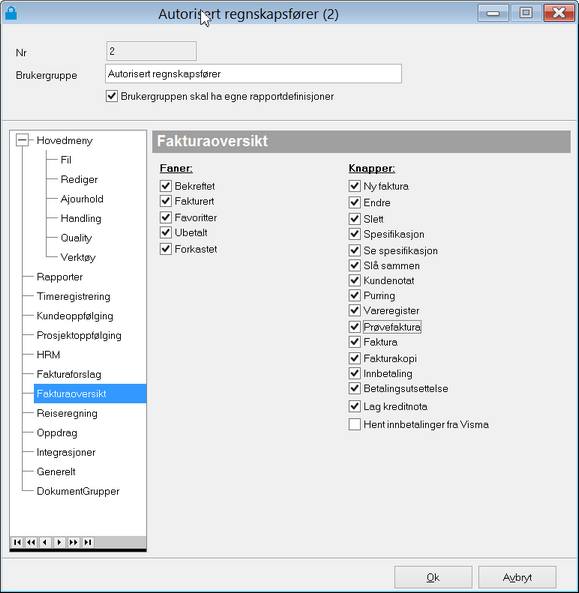This screenshot has height=593, width=579.
Task: Open DokumentGrupper in the tree
Action: point(78,491)
